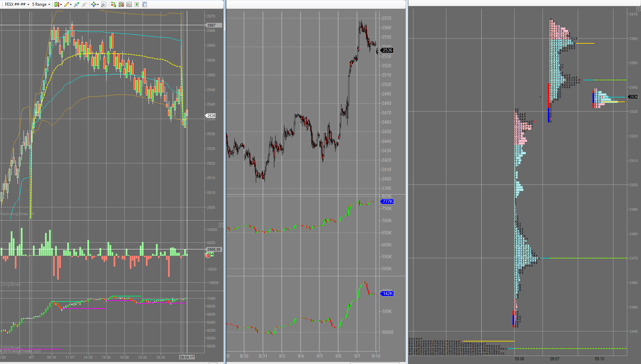
Task: Click the 11:07 time axis label
Action: [70, 357]
